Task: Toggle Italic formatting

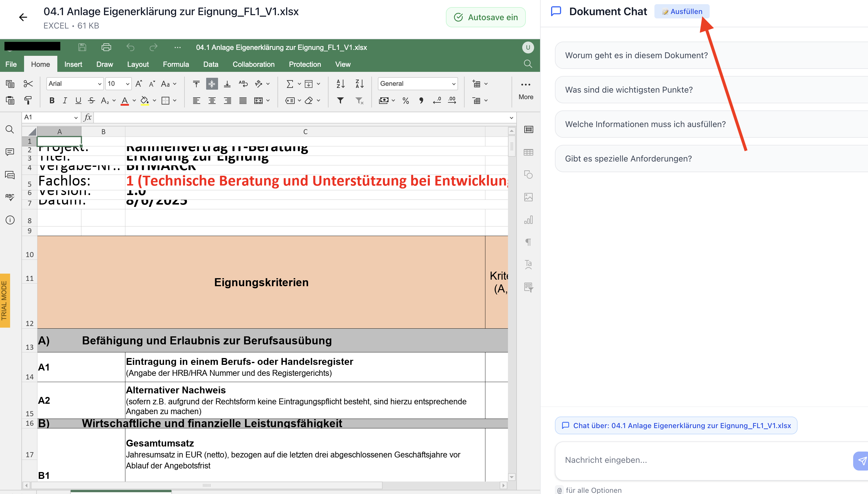Action: pos(65,100)
